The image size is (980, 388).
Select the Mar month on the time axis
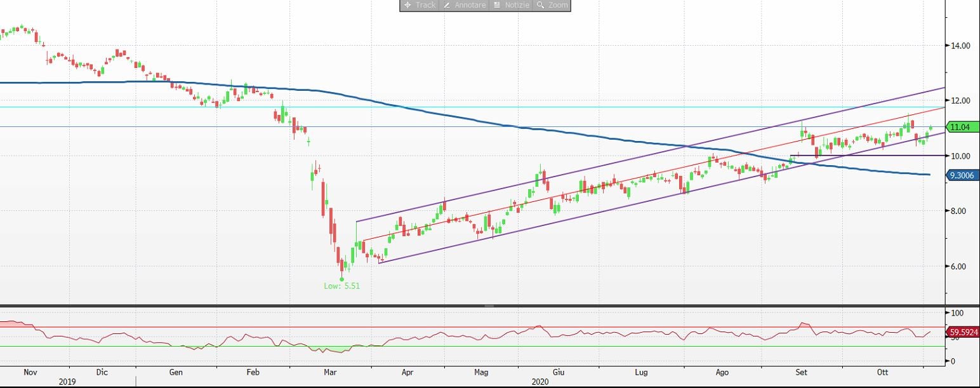click(x=331, y=372)
